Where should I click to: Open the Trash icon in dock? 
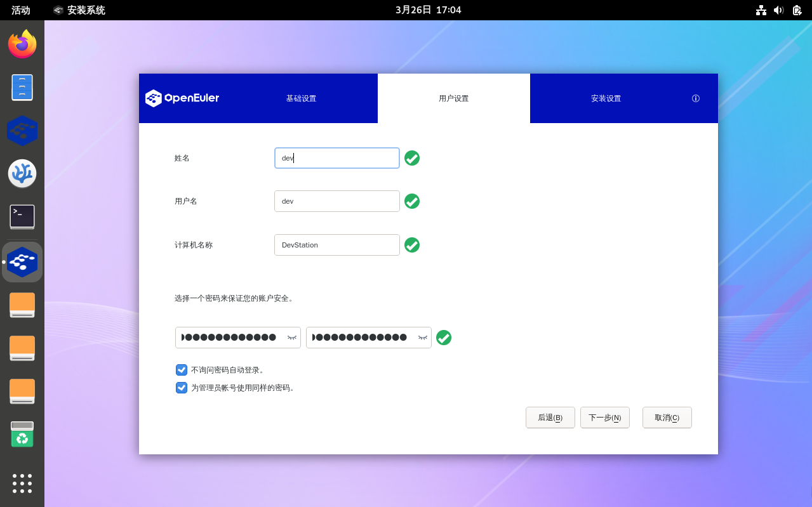[x=22, y=435]
